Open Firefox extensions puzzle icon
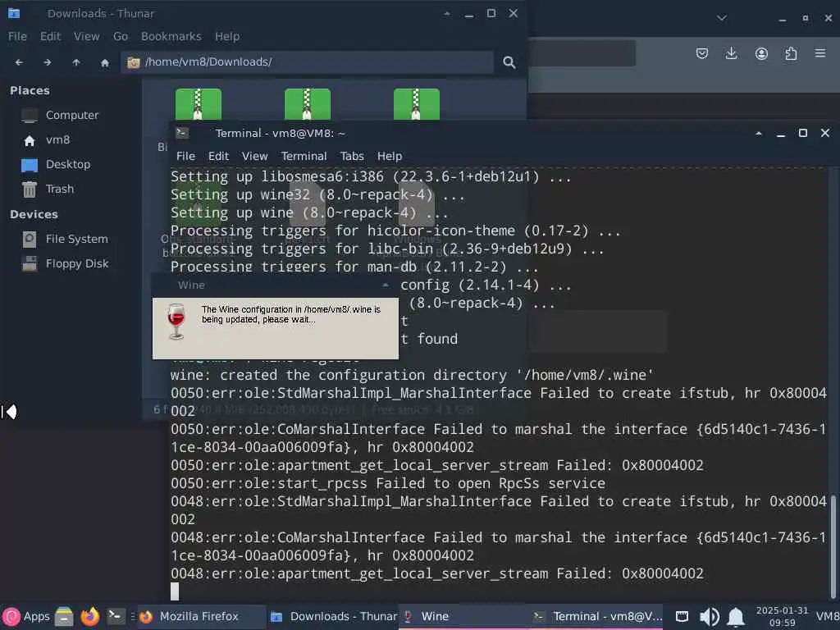840x630 pixels. coord(791,53)
